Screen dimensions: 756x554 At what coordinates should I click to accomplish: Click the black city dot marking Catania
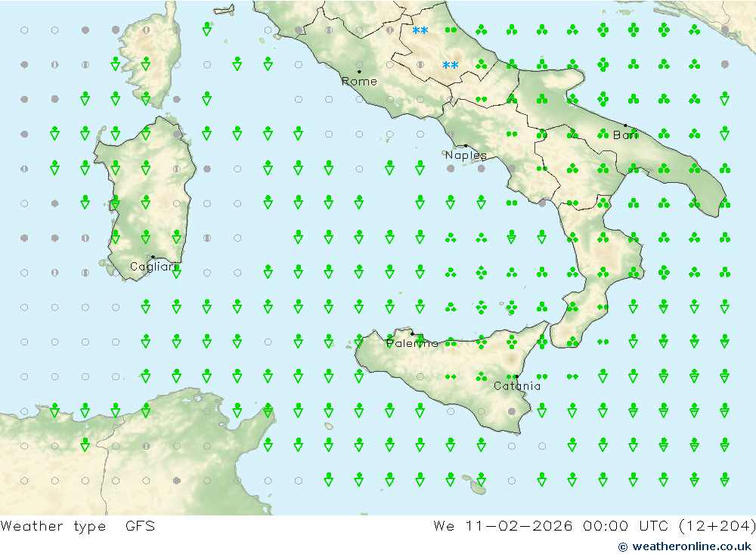point(516,376)
